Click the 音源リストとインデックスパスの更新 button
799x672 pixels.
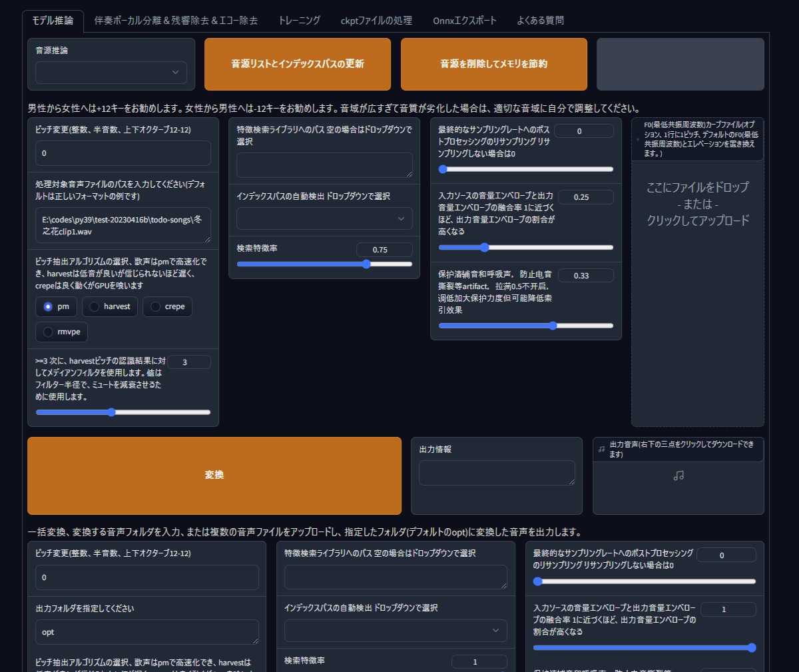(x=298, y=64)
